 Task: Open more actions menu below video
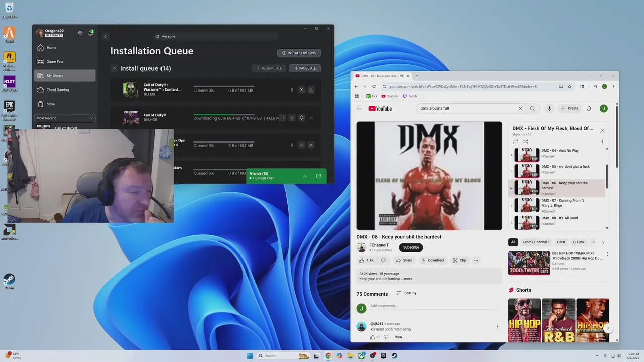pyautogui.click(x=476, y=260)
